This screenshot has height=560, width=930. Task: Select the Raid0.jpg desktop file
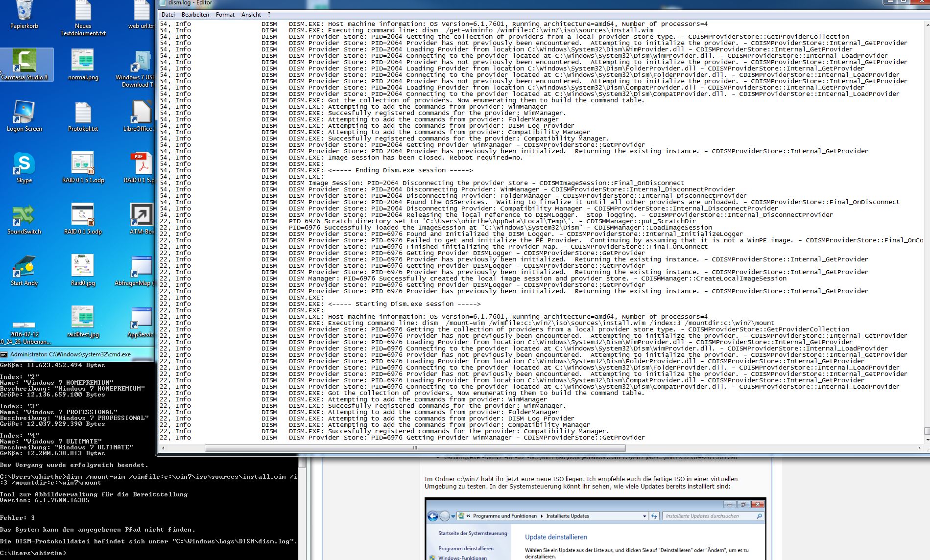tap(83, 271)
